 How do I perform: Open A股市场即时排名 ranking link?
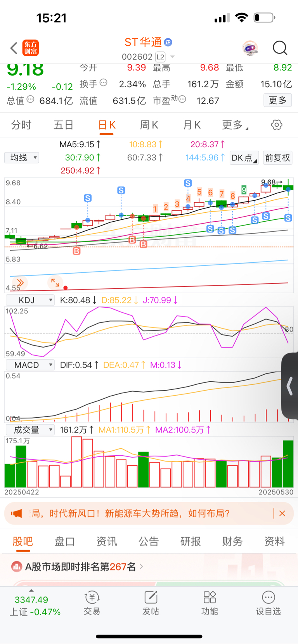[x=80, y=567]
